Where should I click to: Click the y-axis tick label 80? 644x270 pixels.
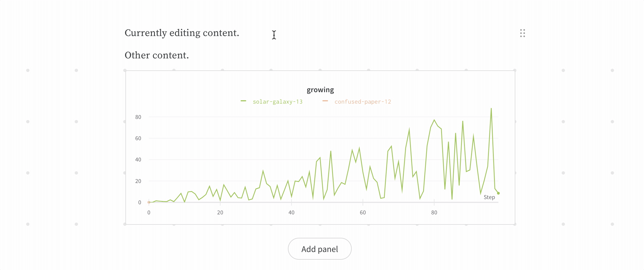click(x=138, y=117)
